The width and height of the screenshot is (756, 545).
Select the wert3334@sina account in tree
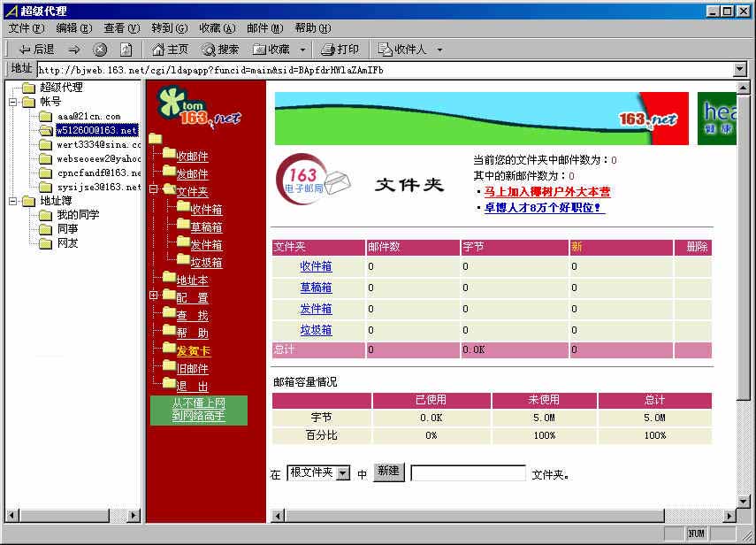98,144
